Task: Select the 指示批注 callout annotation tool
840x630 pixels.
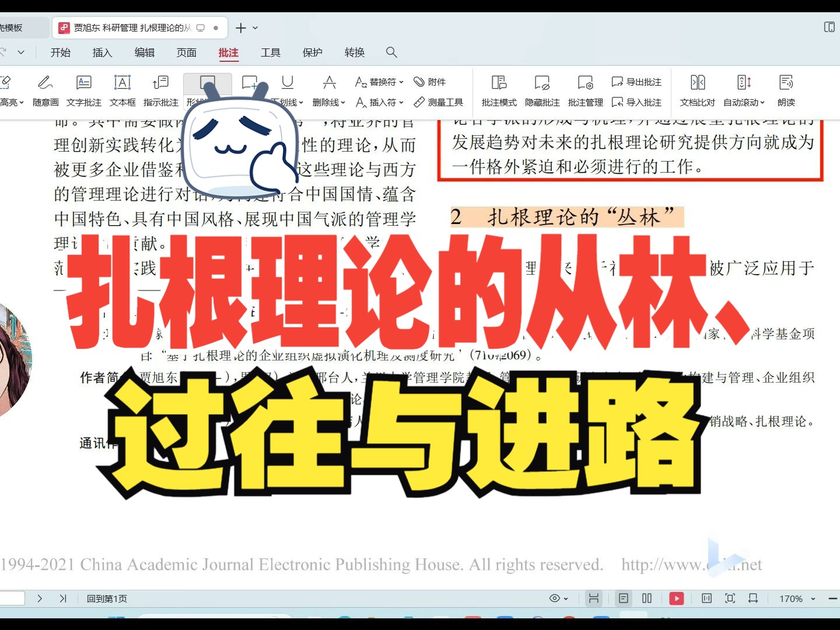Action: point(160,90)
